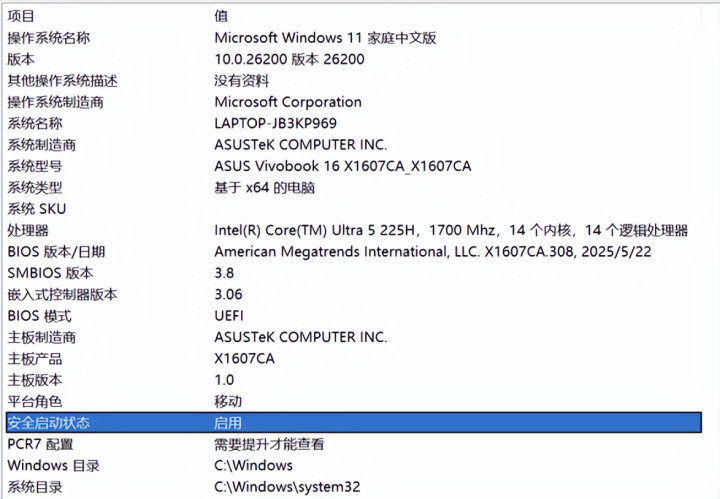720x499 pixels.
Task: Select the 主板产品 row showing X1607CA
Action: [35, 358]
